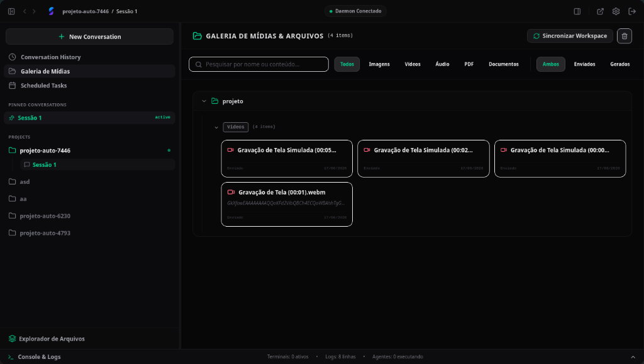Open project aa
This screenshot has height=364, width=644.
[89, 198]
